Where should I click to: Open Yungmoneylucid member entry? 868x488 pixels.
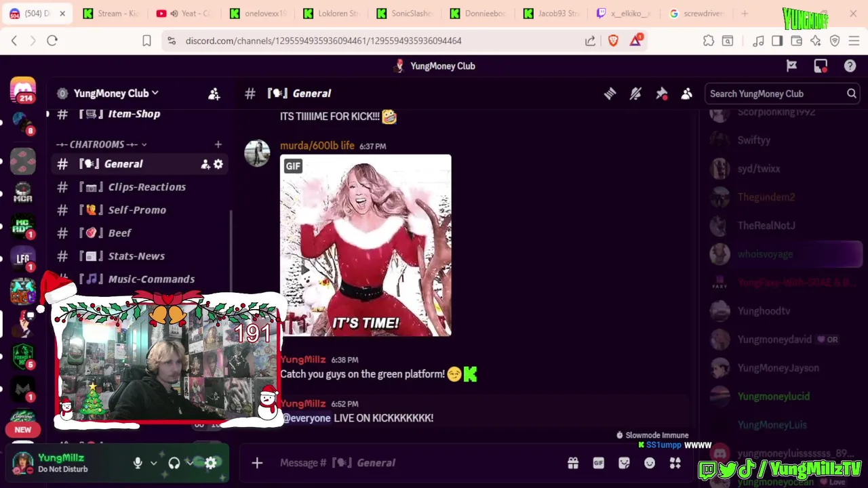pyautogui.click(x=774, y=396)
